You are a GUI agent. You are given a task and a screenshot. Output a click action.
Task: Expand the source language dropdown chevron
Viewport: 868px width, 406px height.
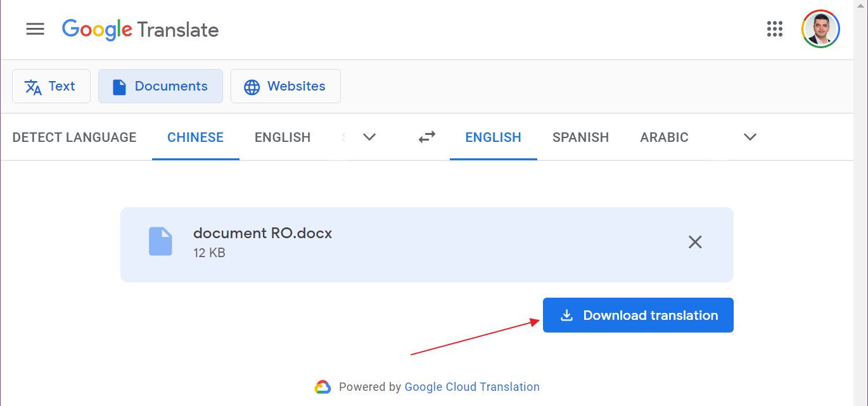click(x=369, y=137)
